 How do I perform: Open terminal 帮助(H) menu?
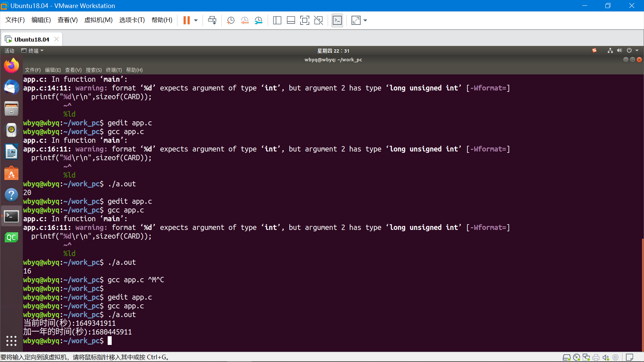135,70
